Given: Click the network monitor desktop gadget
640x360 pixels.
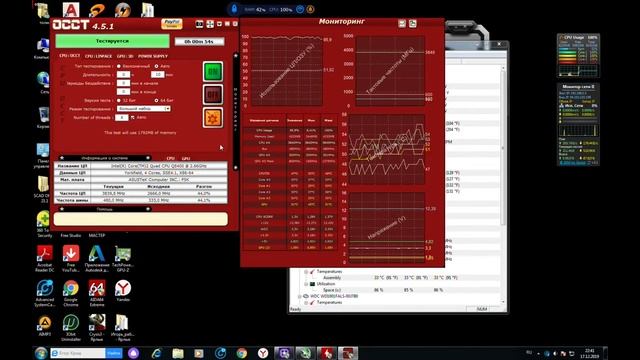Looking at the screenshot, I should [578, 124].
